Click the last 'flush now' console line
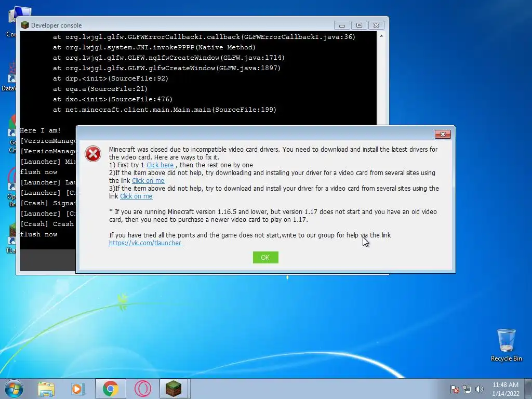This screenshot has width=532, height=399. (x=38, y=234)
